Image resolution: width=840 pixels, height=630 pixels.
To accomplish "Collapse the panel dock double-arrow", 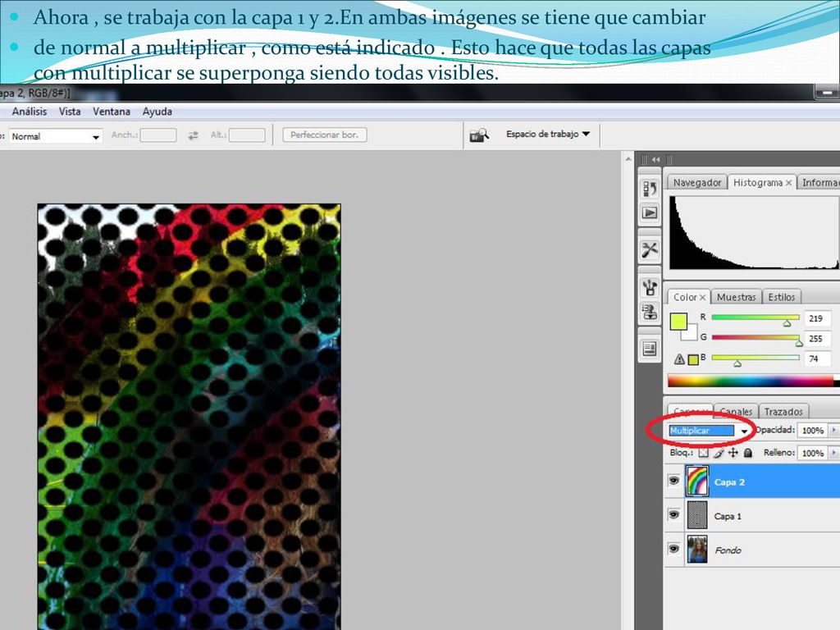I will [655, 159].
